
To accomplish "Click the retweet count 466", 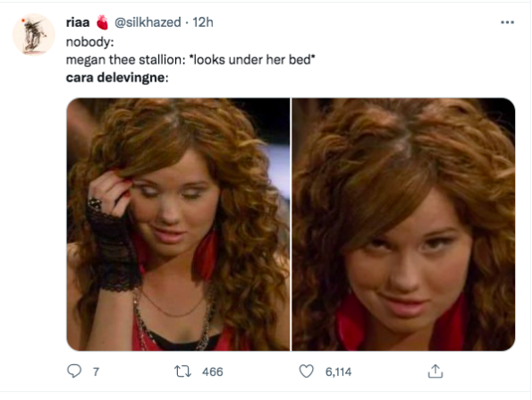I will [x=213, y=372].
